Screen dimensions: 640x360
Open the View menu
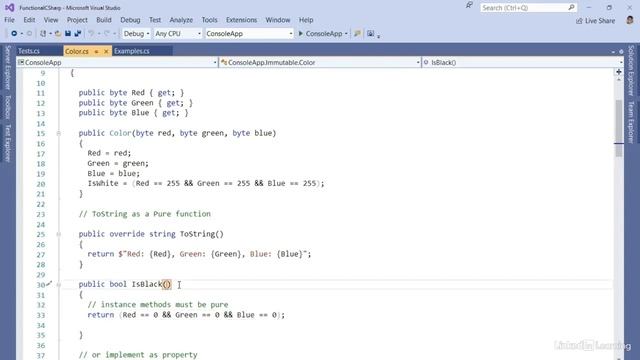[x=51, y=20]
